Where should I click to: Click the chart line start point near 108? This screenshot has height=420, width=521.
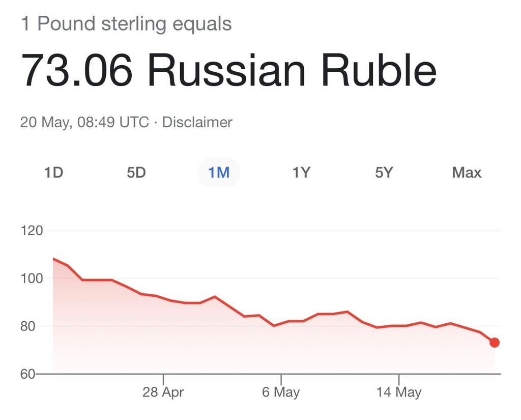pyautogui.click(x=53, y=259)
